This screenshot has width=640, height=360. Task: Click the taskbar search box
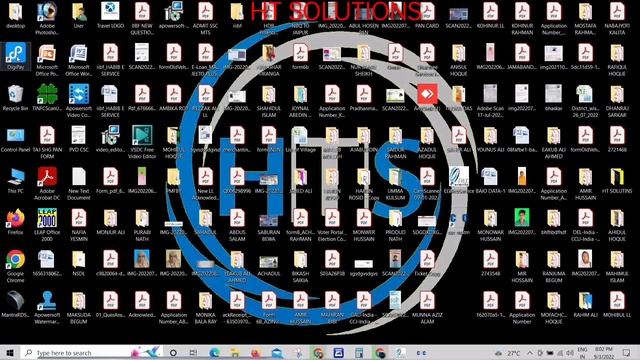91,353
